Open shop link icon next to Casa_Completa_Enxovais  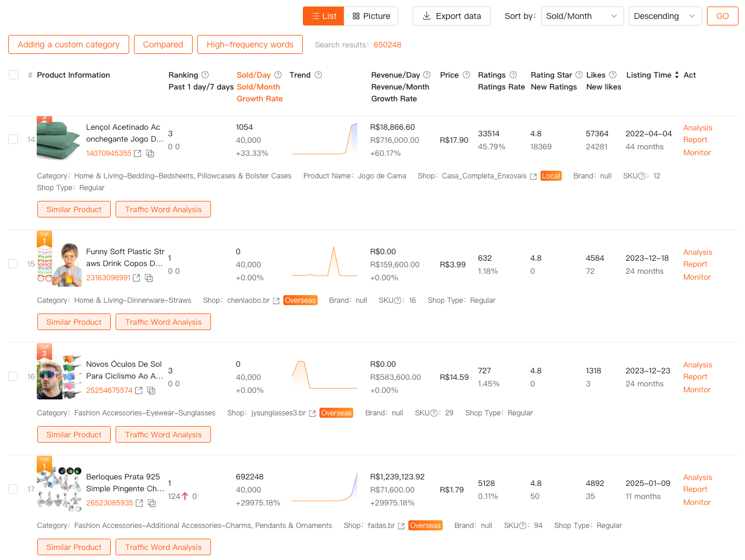(x=533, y=176)
